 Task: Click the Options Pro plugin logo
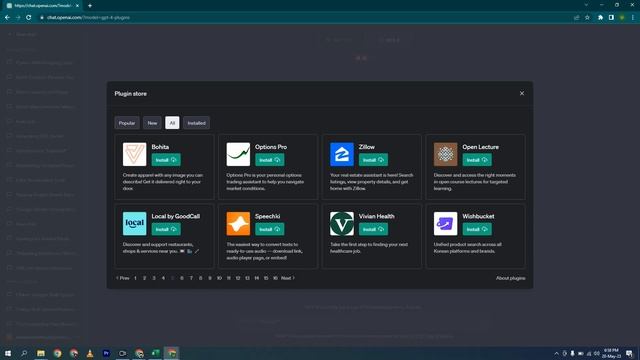point(238,154)
